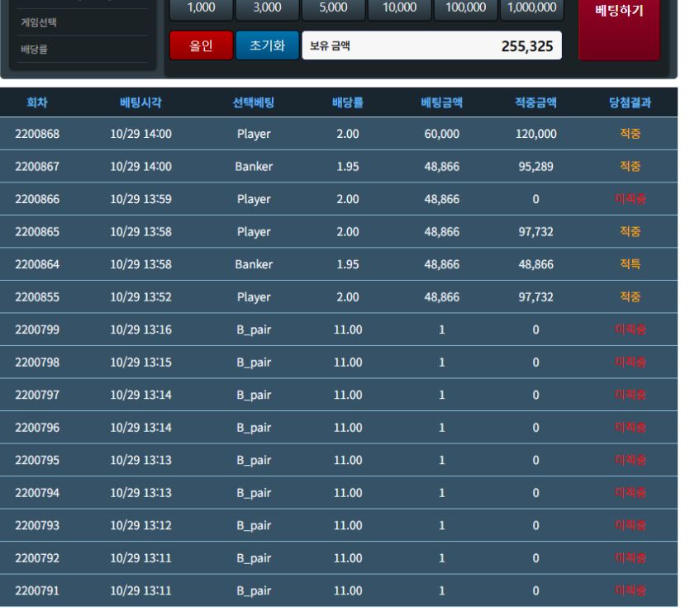The width and height of the screenshot is (690, 616).
Task: Click the 당첨결과 column header
Action: 631,102
